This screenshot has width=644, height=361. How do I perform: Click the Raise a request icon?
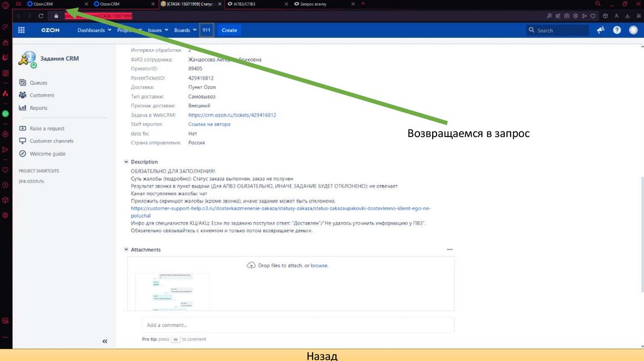tap(23, 128)
